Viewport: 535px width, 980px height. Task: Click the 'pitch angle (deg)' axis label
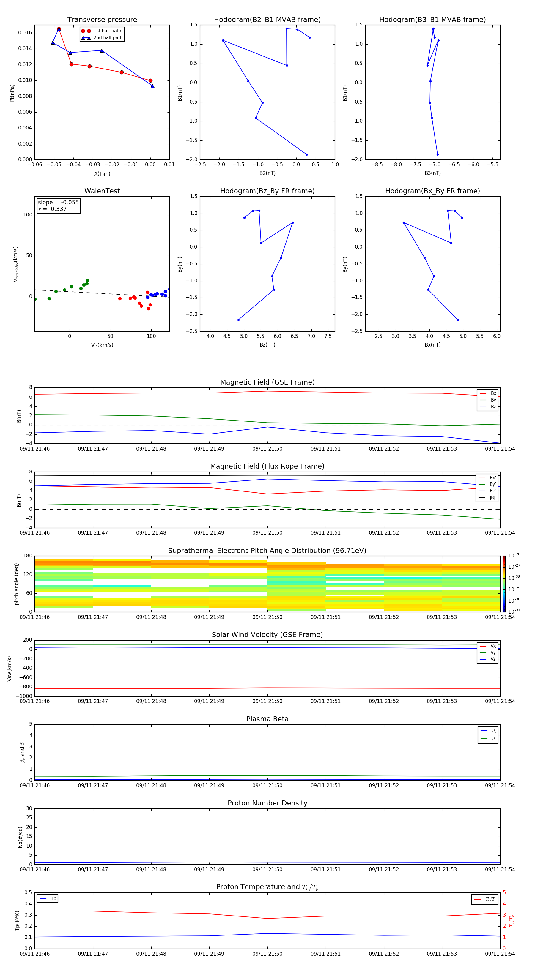(x=16, y=584)
